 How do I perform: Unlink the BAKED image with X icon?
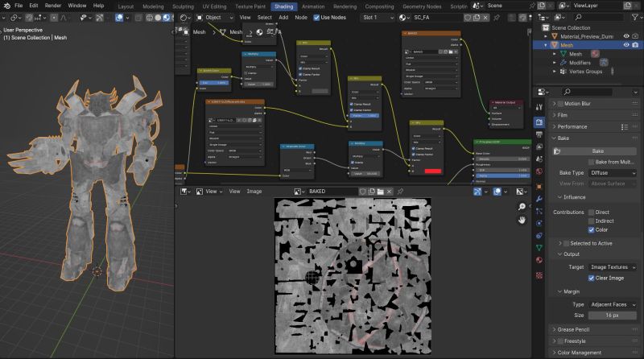[390, 192]
